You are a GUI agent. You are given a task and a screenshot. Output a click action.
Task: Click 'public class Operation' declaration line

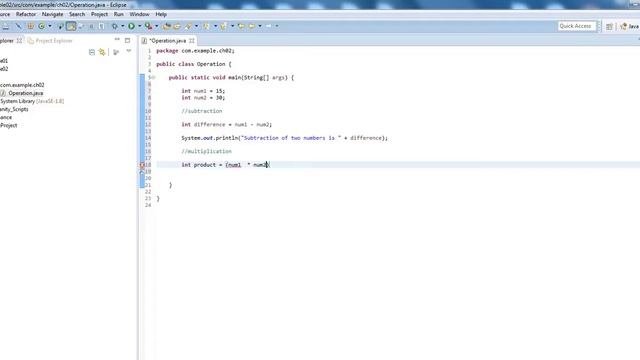[x=194, y=64]
